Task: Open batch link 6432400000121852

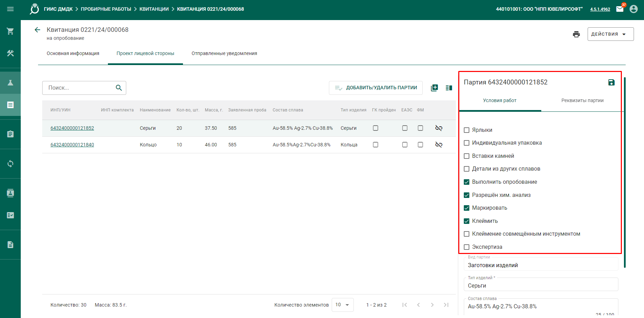Action: click(72, 128)
